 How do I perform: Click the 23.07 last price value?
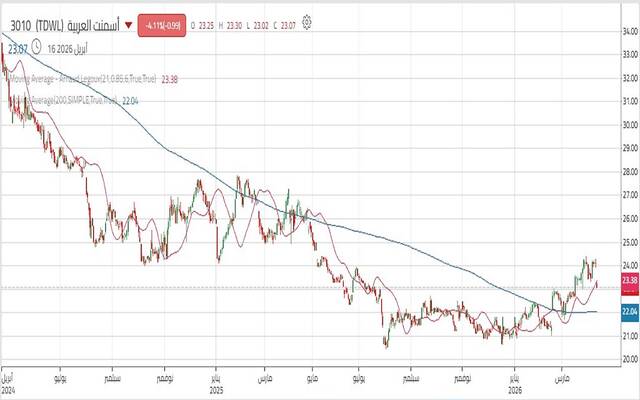click(x=16, y=47)
